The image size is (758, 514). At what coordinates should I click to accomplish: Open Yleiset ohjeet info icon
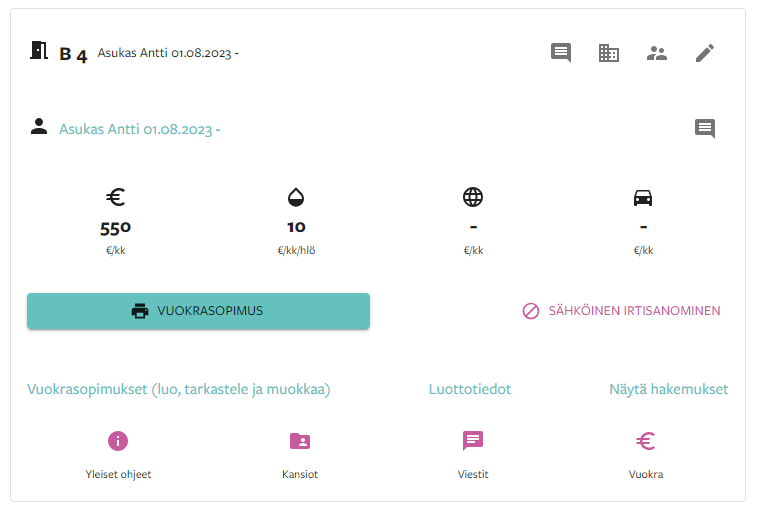(x=118, y=441)
